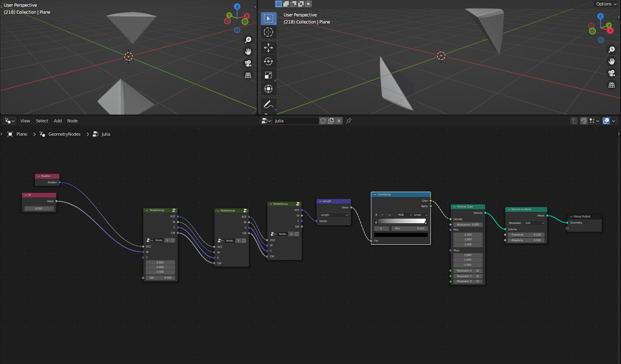Viewport: 621px width, 364px height.
Task: Open the snap settings dropdown
Action: [x=594, y=121]
